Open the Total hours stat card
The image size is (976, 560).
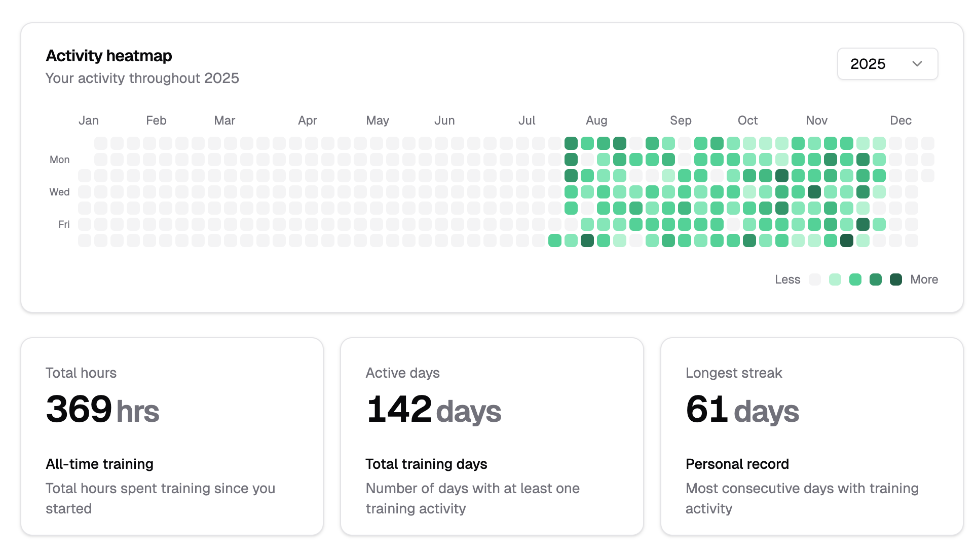click(172, 435)
